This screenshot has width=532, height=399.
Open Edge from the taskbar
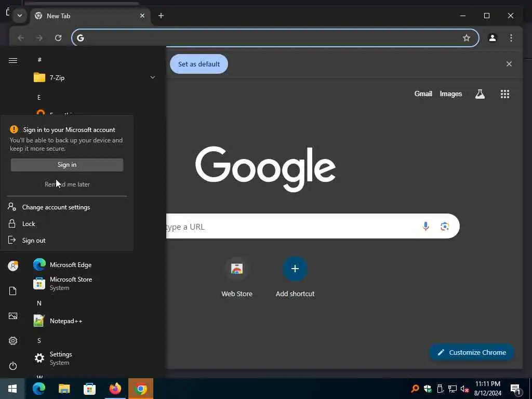[x=38, y=389]
